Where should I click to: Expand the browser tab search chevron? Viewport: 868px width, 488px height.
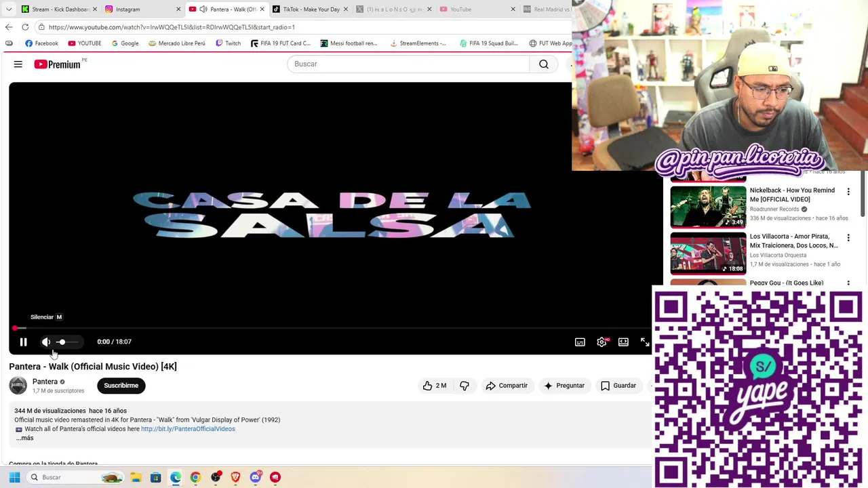(9, 9)
